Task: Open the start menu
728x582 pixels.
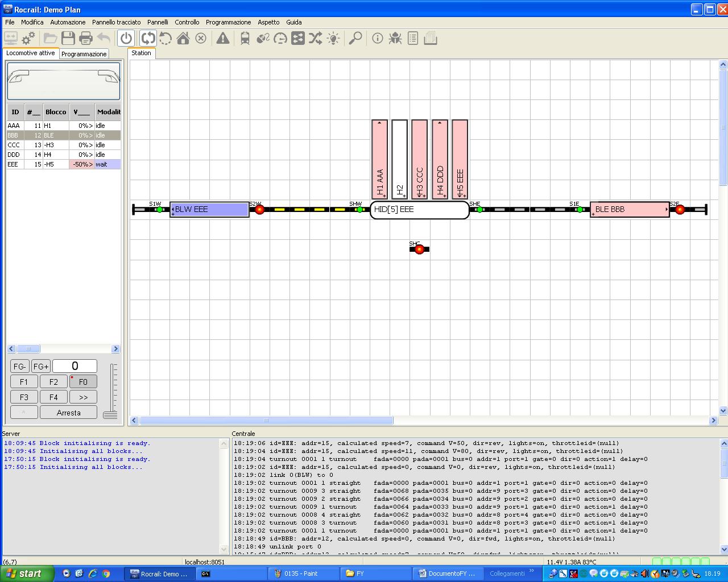Action: 27,573
